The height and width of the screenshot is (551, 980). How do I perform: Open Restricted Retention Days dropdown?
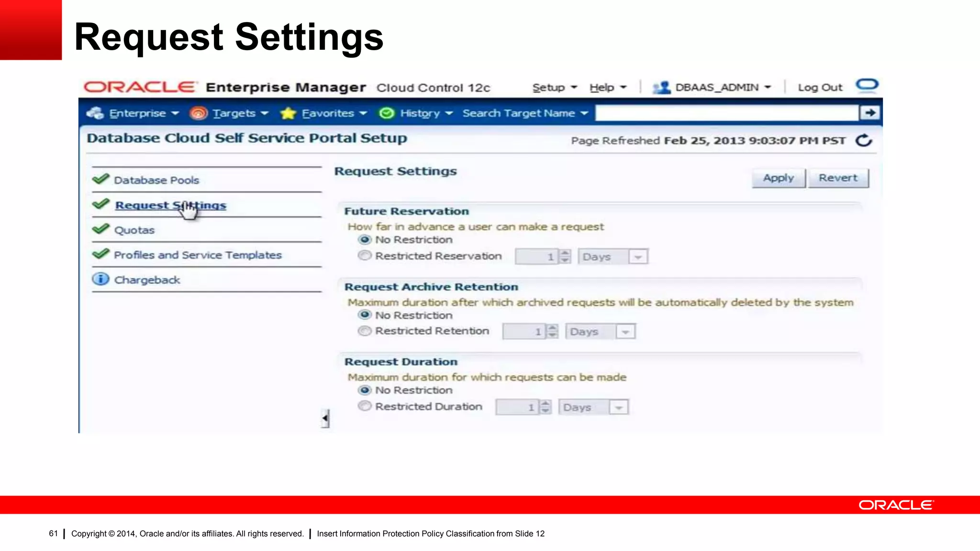coord(601,331)
